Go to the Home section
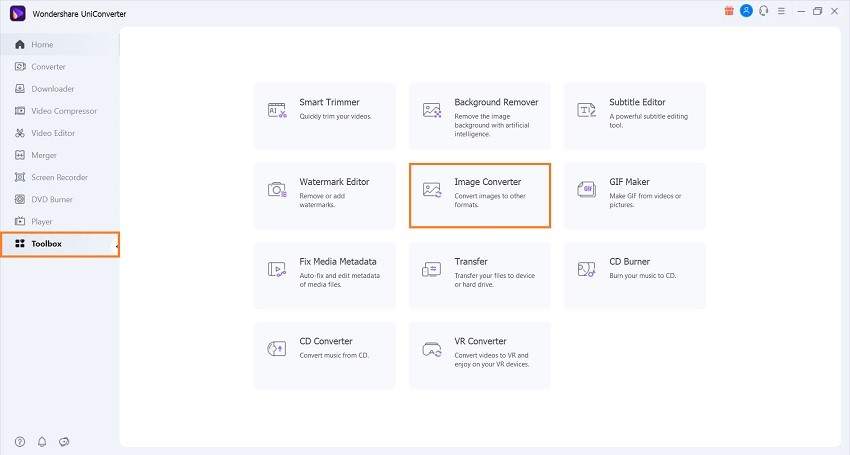Screen dimensions: 850x455 click(42, 44)
